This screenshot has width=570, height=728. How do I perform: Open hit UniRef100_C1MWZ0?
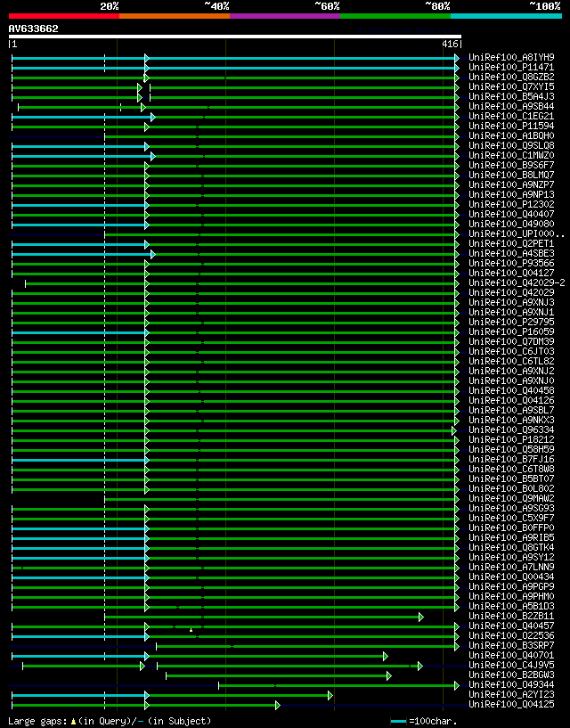511,156
